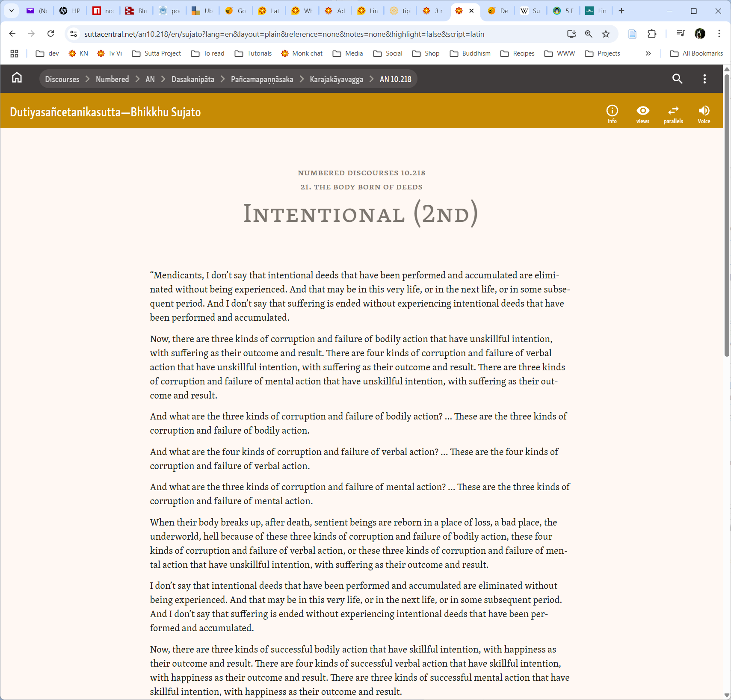Switch to the HP tab

(x=70, y=11)
